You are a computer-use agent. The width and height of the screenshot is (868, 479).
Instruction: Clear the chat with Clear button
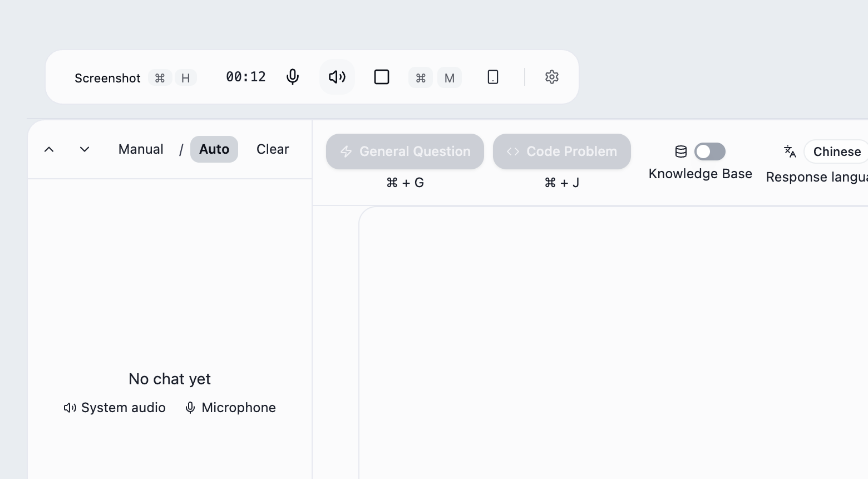[273, 149]
